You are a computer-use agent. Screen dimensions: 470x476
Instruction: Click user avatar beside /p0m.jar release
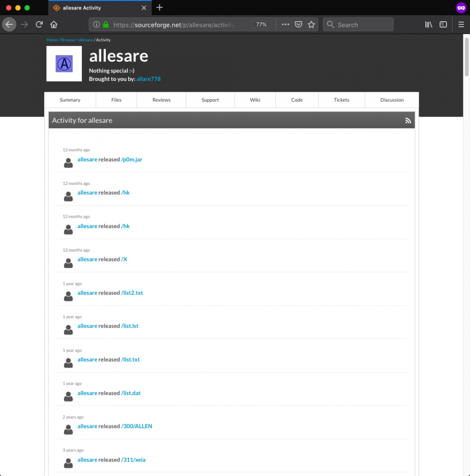click(x=68, y=163)
